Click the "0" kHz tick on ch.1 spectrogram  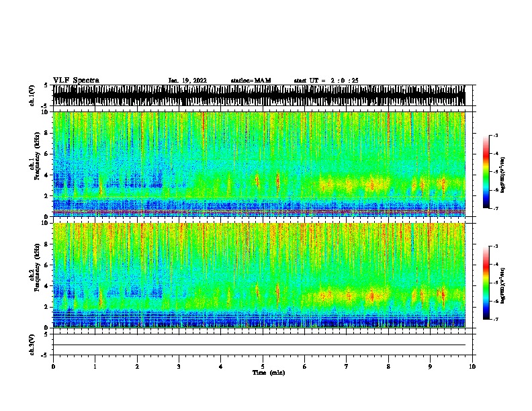(48, 216)
